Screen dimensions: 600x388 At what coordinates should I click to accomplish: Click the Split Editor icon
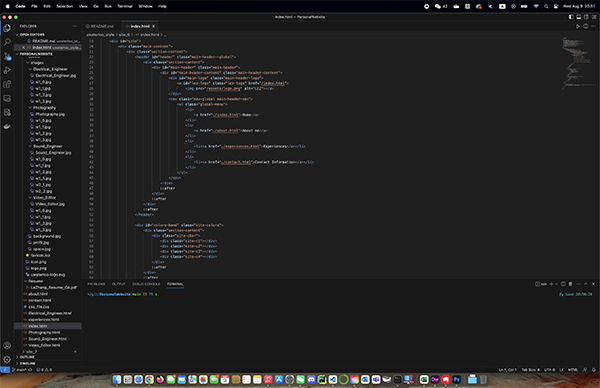coord(585,26)
